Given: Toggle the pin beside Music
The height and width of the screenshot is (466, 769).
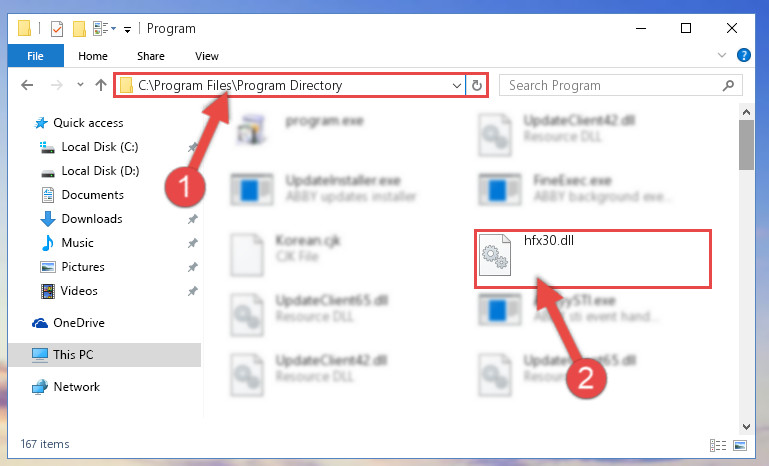Looking at the screenshot, I should (193, 243).
